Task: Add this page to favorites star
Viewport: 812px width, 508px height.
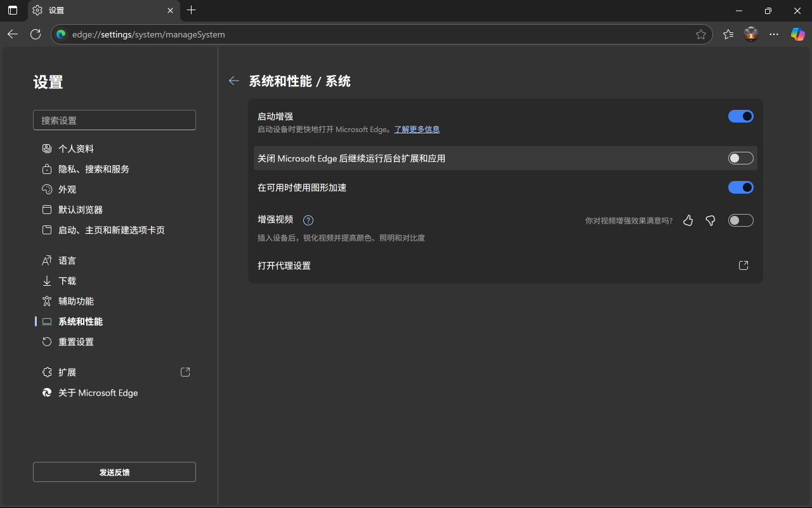Action: coord(700,34)
